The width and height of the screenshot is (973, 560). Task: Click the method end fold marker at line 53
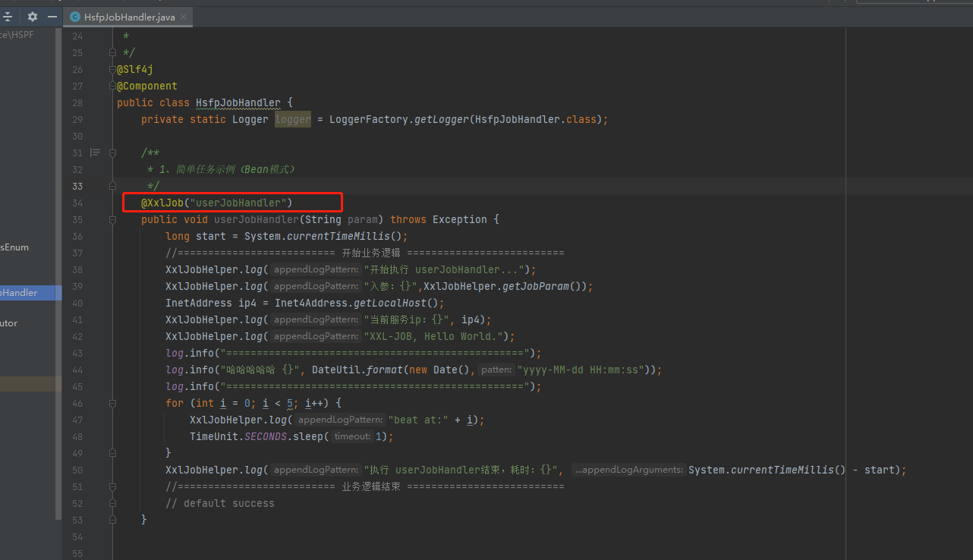[112, 520]
